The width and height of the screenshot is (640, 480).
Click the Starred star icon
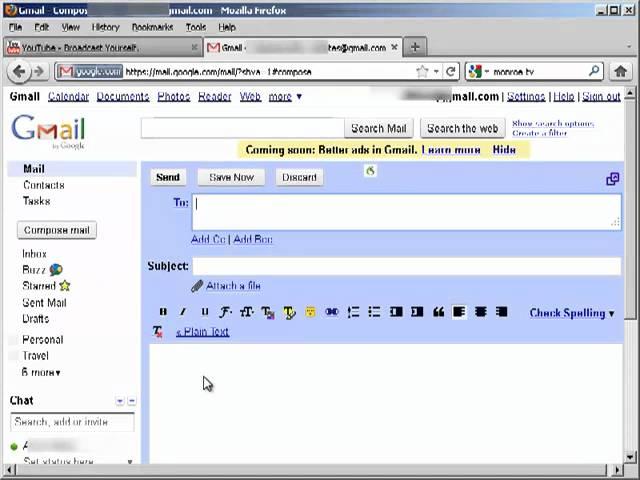[x=65, y=286]
